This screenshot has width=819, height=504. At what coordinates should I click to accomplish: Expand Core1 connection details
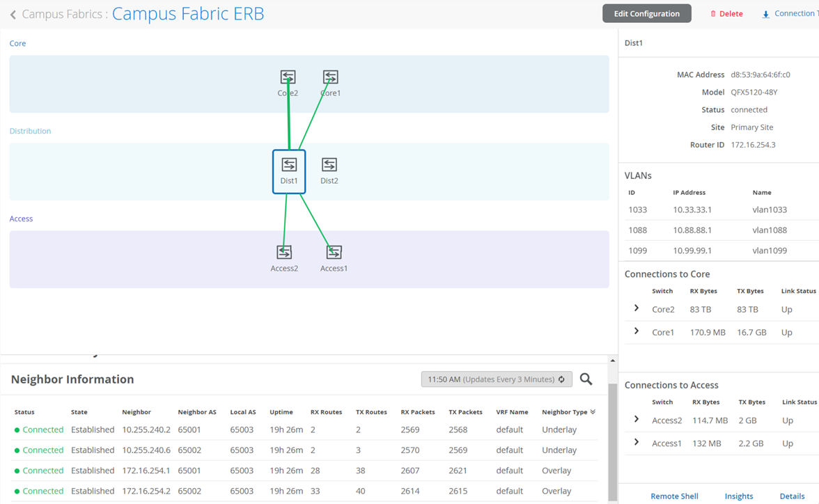coord(636,331)
